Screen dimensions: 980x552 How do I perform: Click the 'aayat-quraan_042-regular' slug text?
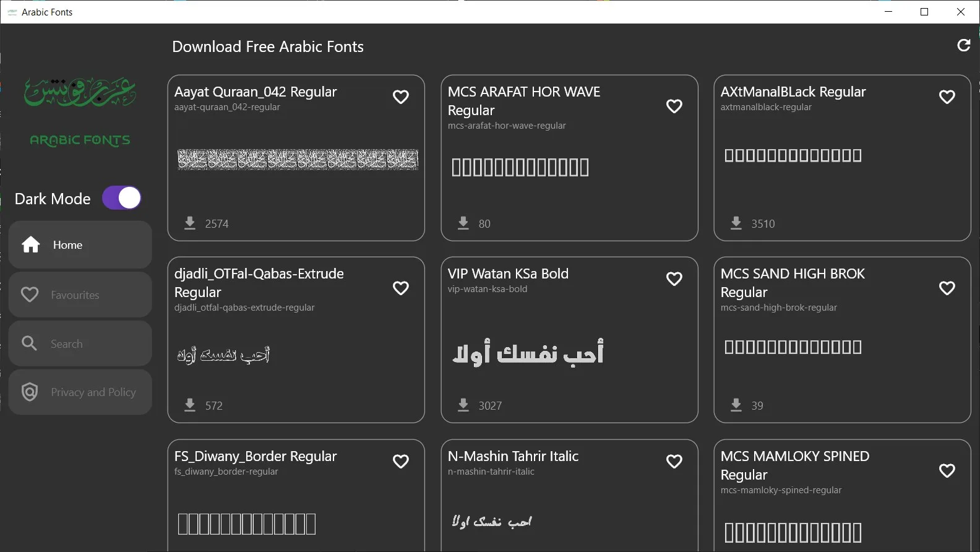pyautogui.click(x=227, y=107)
